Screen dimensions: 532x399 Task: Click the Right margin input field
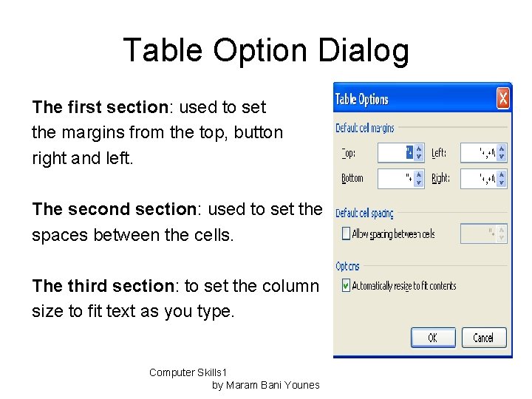coord(479,179)
